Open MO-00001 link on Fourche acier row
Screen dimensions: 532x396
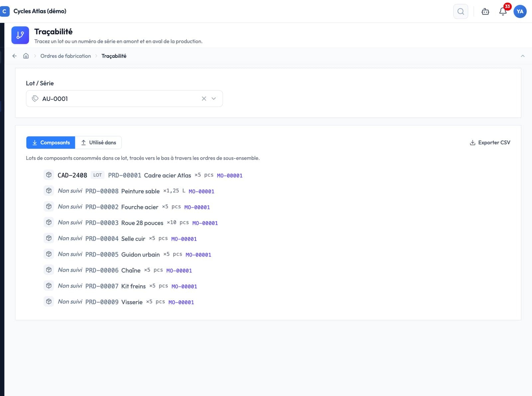tap(197, 207)
